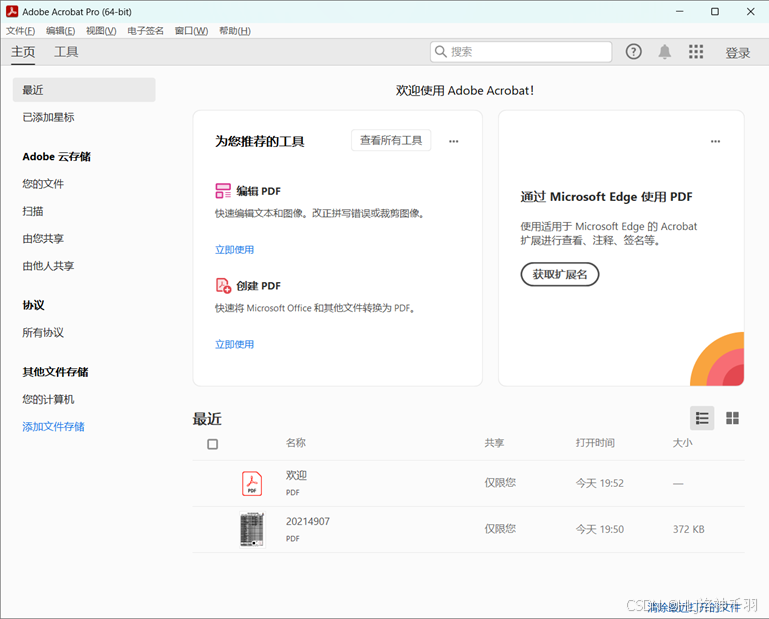Open more options on recommended tools card
This screenshot has height=619, width=769.
454,141
